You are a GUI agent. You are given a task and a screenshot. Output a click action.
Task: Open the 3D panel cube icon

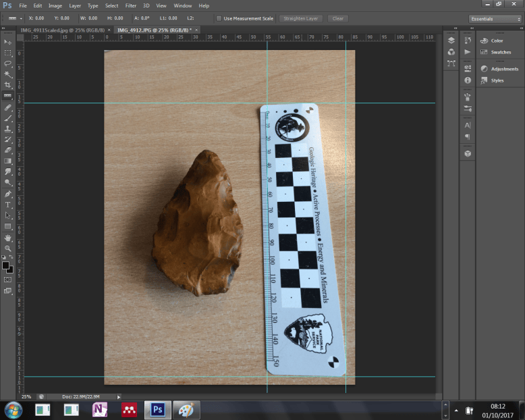coord(468,153)
